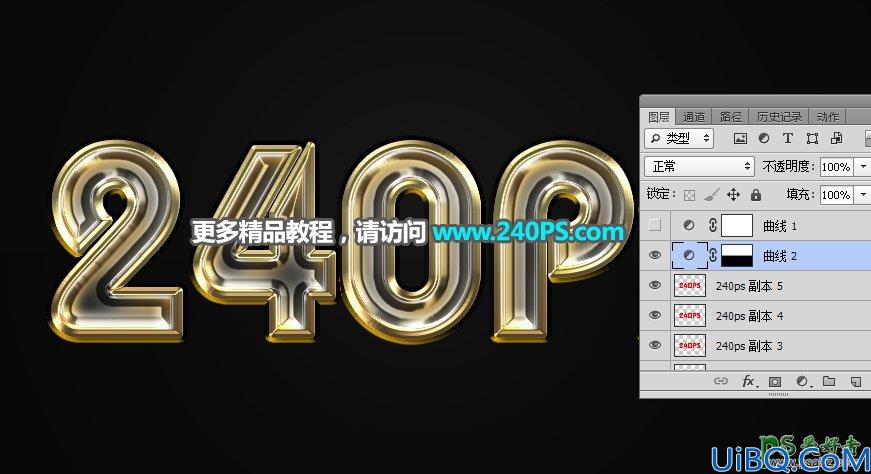Filter layers by type (T) icon
Screen dimensions: 871x474
(x=788, y=138)
